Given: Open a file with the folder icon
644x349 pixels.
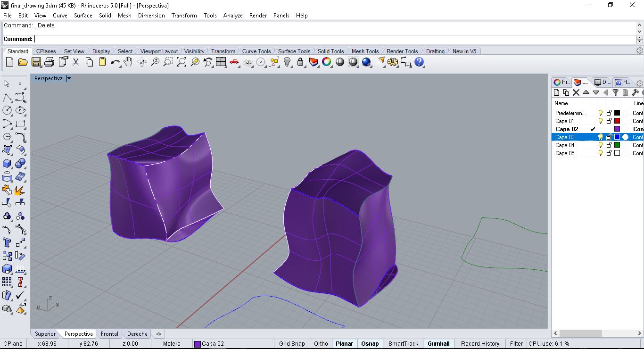Looking at the screenshot, I should pos(23,62).
